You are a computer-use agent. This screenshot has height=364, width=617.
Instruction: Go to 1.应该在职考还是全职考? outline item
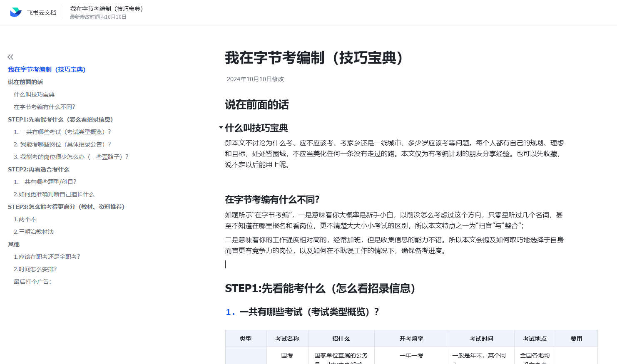[x=47, y=257]
